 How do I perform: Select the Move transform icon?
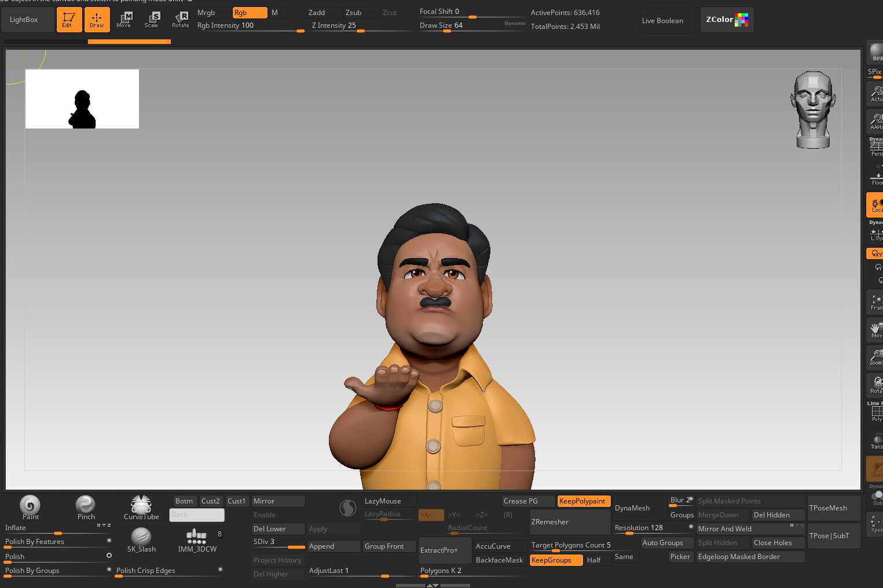(124, 20)
